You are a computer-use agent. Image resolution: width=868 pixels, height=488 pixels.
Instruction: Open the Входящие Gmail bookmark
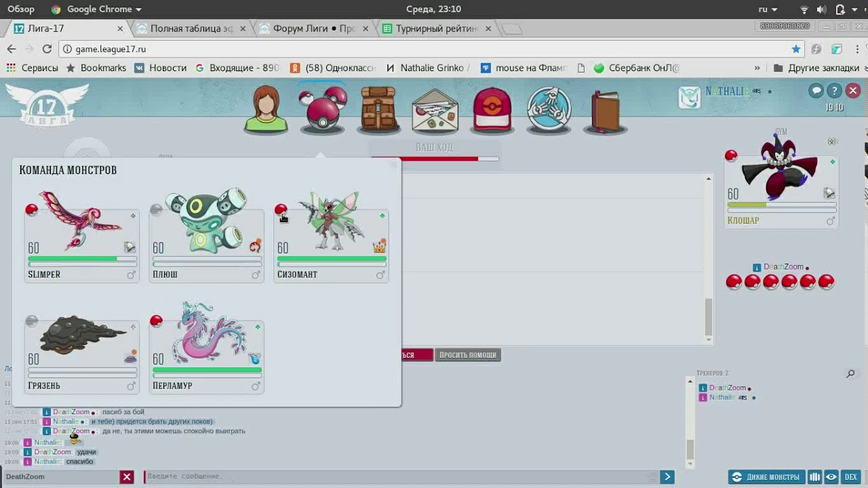click(x=237, y=68)
